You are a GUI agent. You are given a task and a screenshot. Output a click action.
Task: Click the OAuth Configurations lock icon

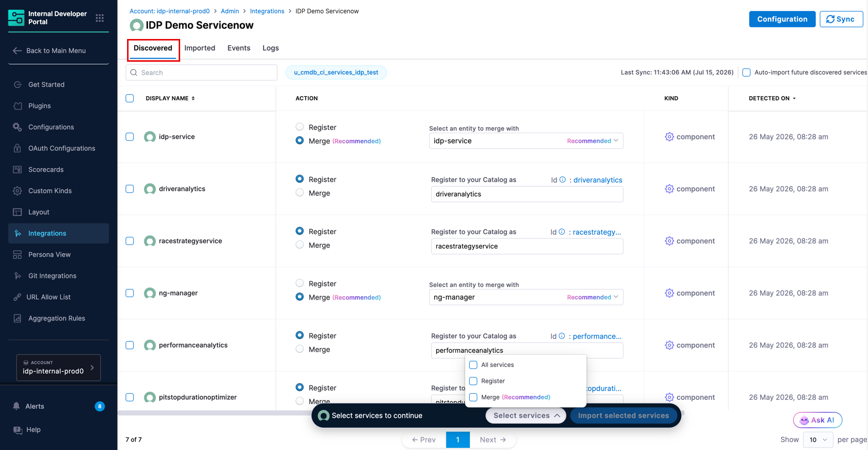tap(18, 148)
